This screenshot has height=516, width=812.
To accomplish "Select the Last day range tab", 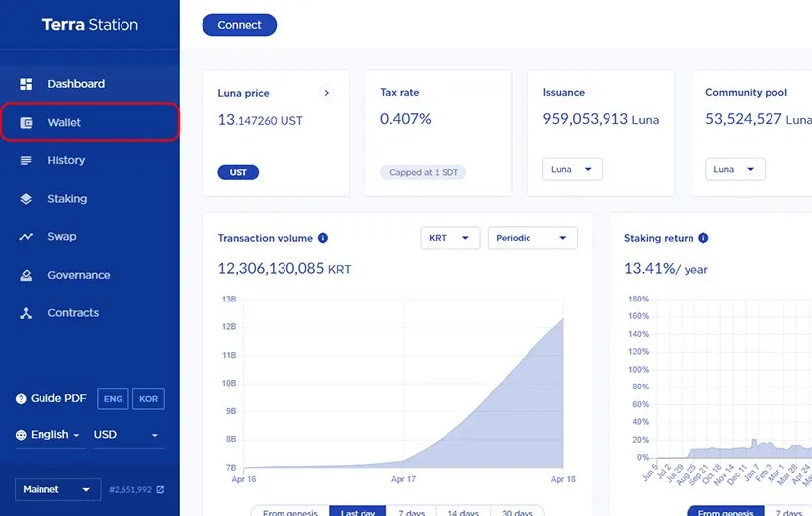I will click(x=356, y=512).
